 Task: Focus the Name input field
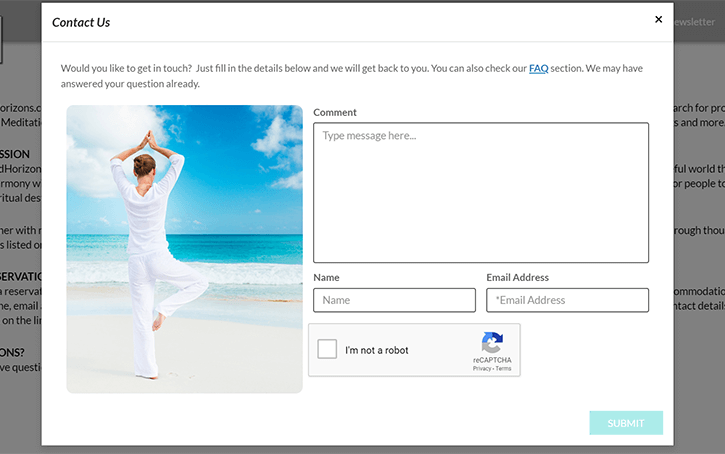tap(394, 300)
